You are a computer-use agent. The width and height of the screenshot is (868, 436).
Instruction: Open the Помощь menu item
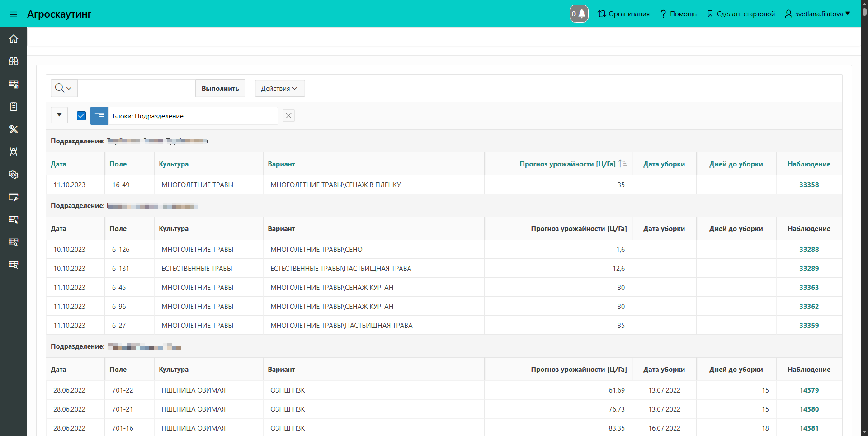[x=678, y=14]
